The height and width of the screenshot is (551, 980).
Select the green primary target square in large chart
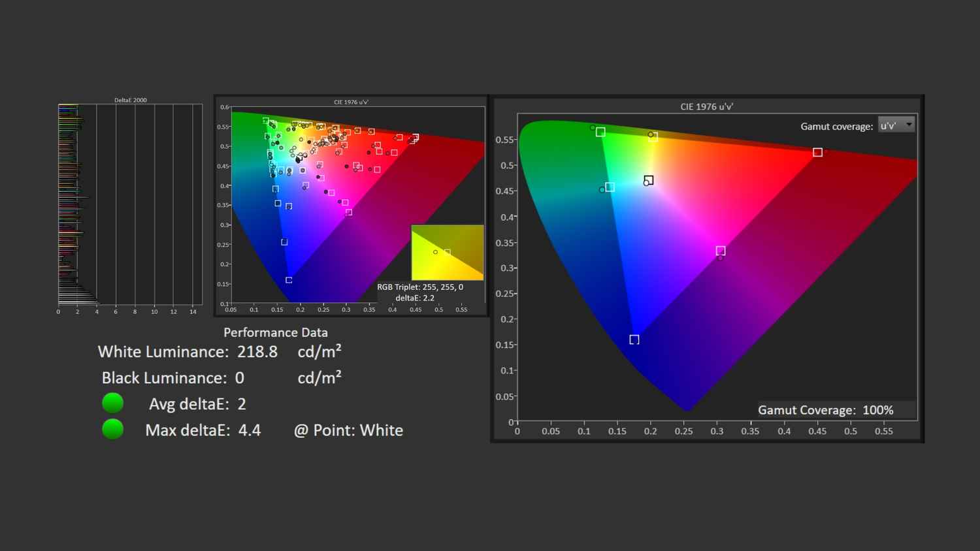click(x=600, y=133)
